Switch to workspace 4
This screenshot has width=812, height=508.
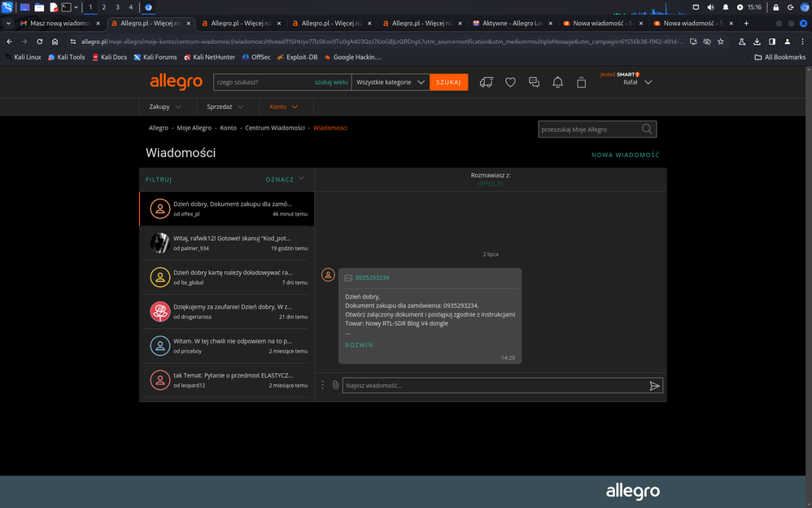coord(131,7)
